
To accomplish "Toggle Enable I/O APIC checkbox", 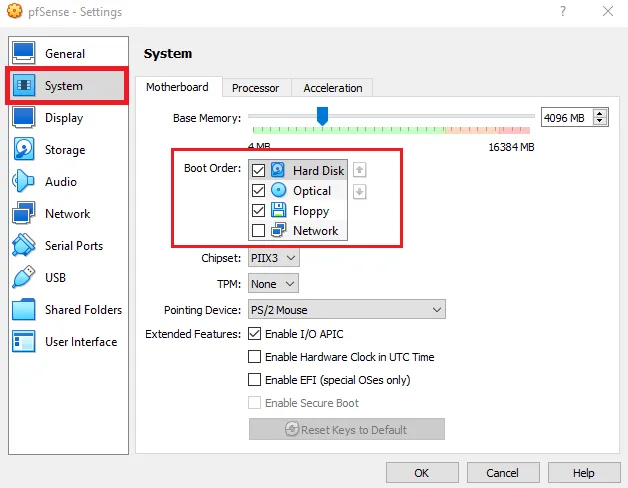I will click(x=254, y=333).
